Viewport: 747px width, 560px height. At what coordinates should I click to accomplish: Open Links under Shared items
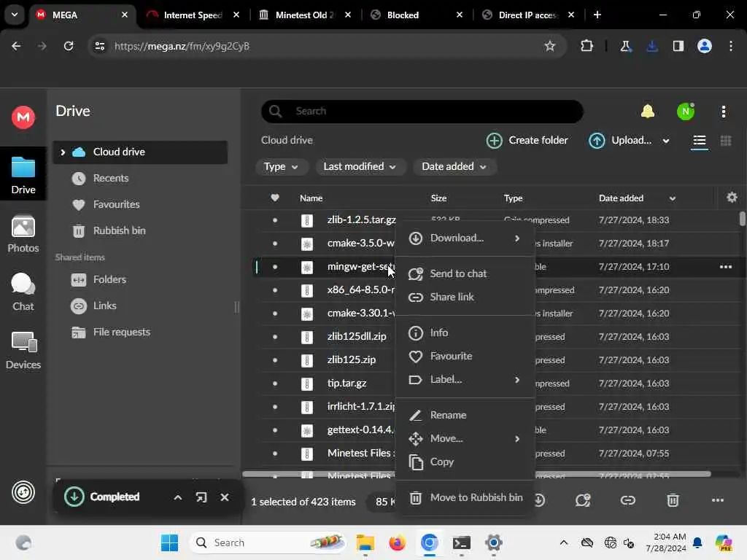coord(140,306)
